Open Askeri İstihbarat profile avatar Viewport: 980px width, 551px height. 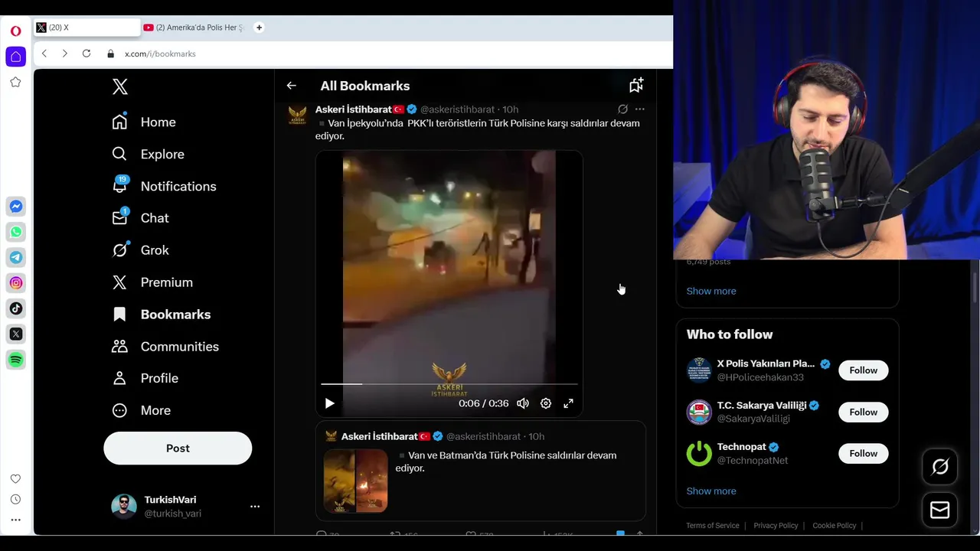coord(297,116)
